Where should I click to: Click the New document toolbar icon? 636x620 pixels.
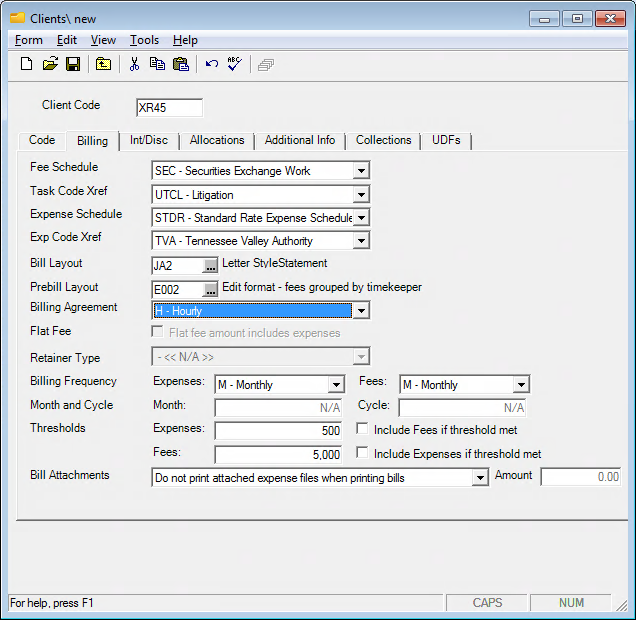(26, 64)
